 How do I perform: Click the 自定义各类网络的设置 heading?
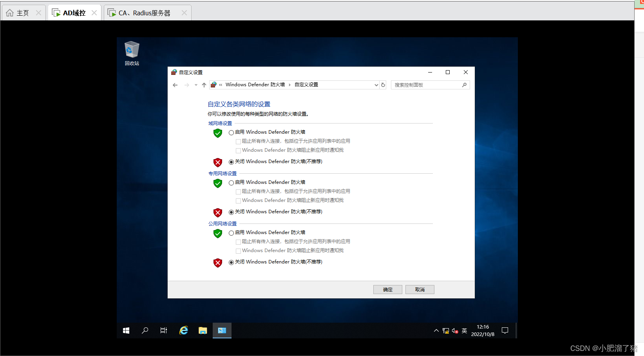(x=239, y=104)
